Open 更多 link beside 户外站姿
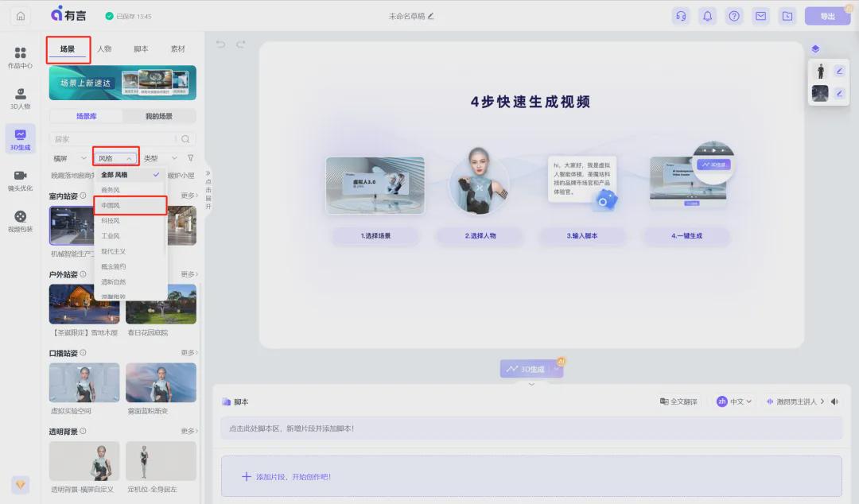Screen dimensions: 859x504 coord(187,273)
